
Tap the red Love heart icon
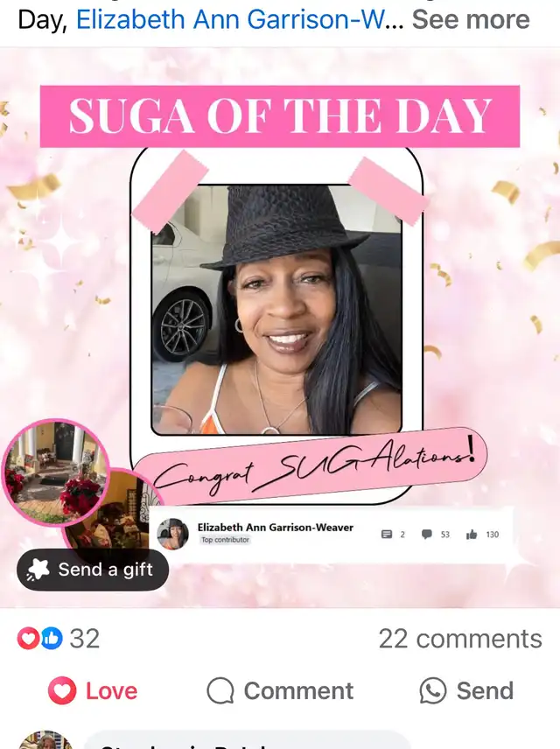click(x=62, y=690)
